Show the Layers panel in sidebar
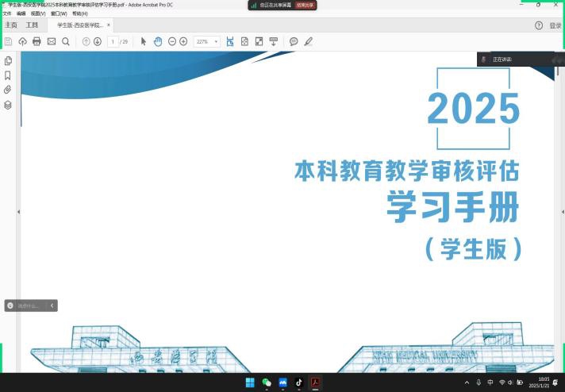Screen dimensions: 565x392 tap(8, 105)
